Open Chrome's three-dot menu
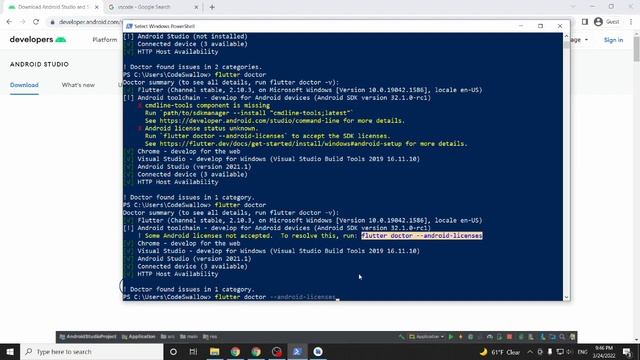 tap(631, 22)
